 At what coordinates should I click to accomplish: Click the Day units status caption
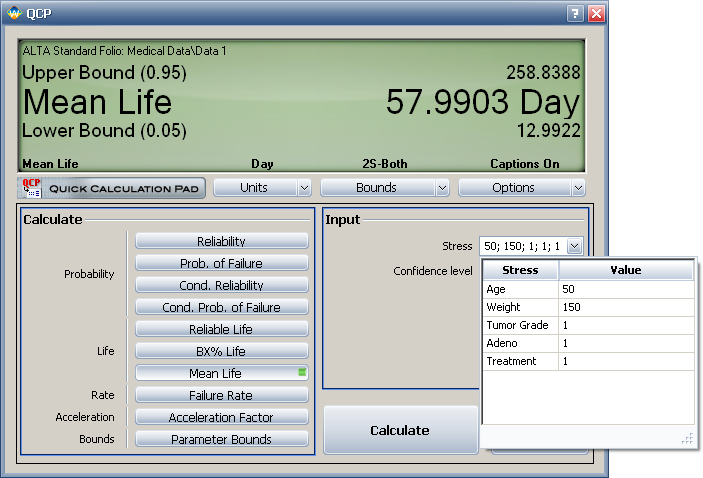pos(262,164)
